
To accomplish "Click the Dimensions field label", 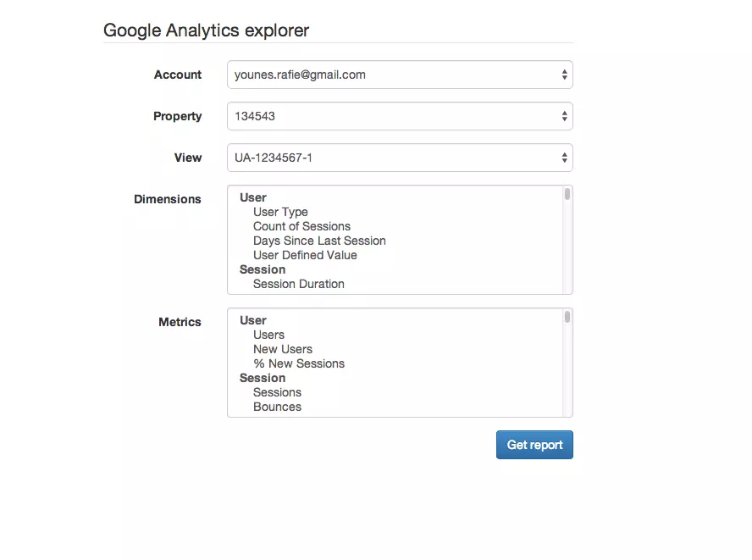I will tap(168, 199).
